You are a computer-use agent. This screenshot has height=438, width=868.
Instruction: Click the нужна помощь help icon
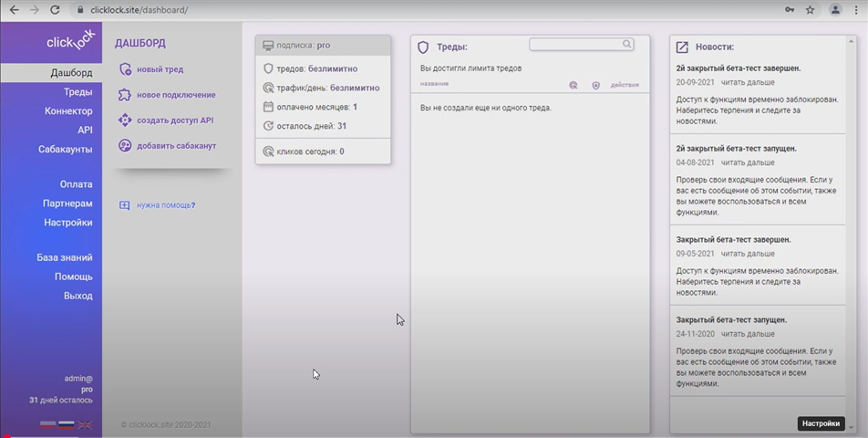[125, 205]
